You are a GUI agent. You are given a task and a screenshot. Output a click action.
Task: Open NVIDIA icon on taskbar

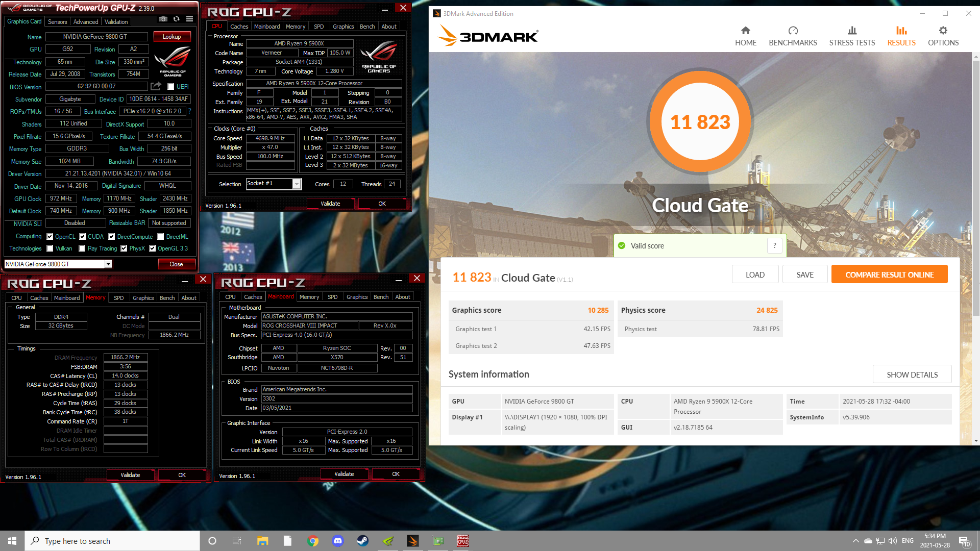(x=388, y=541)
